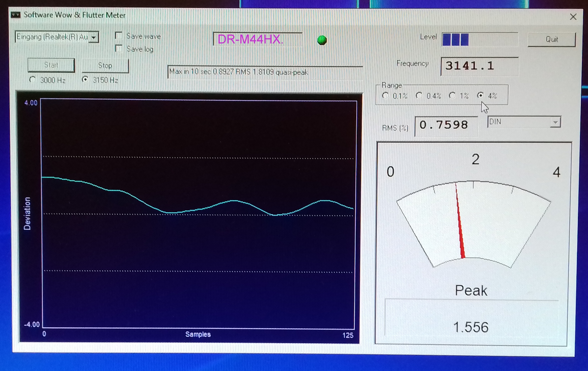Image resolution: width=588 pixels, height=371 pixels.
Task: Click the Stop button
Action: 105,66
